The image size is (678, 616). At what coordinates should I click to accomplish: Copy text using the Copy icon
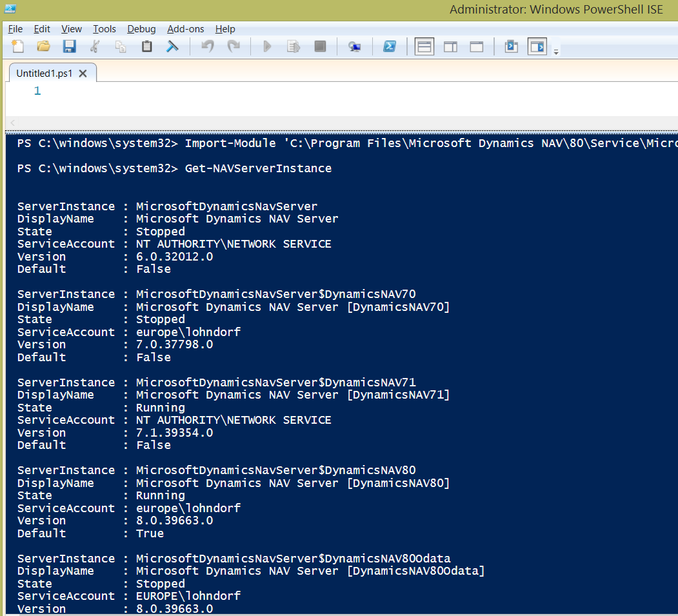120,46
